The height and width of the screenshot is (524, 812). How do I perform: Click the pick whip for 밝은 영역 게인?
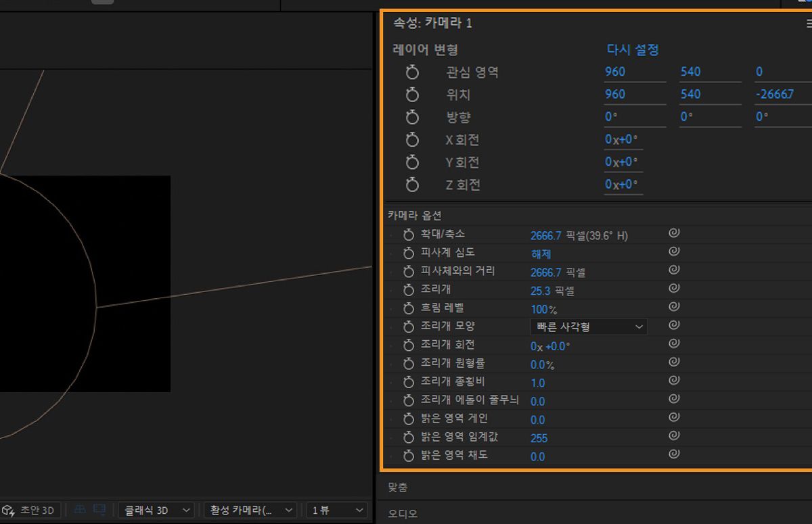point(673,419)
